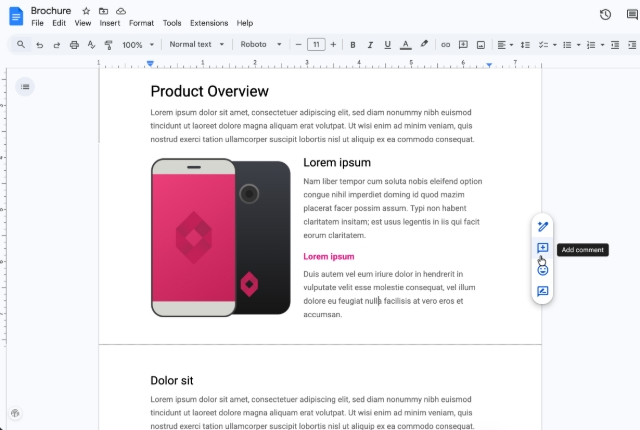Image resolution: width=640 pixels, height=430 pixels.
Task: Open the Insert menu
Action: tap(110, 23)
